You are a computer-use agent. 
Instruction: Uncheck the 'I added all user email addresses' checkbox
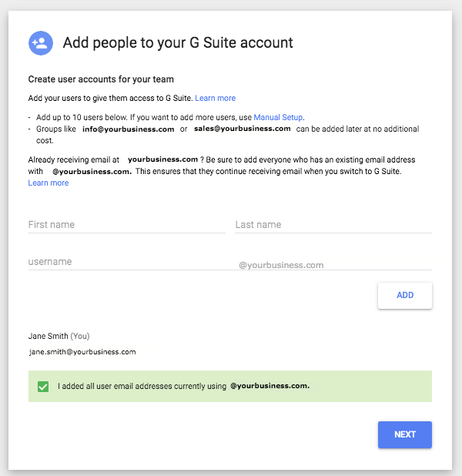[43, 386]
